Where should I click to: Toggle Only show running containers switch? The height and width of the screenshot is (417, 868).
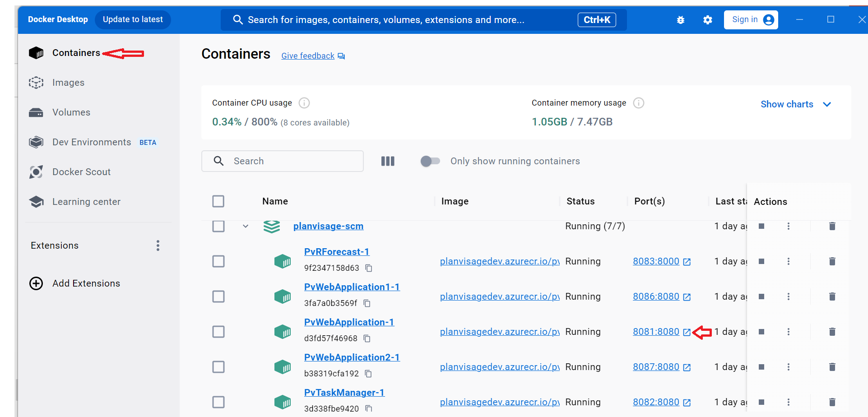point(430,161)
